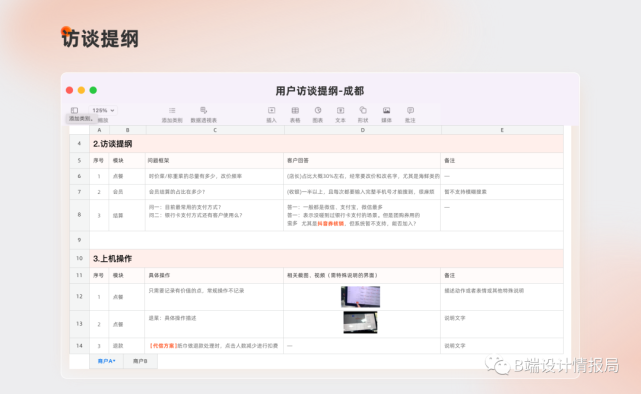The height and width of the screenshot is (394, 641).
Task: Click the 3.上机操作 section heading cell
Action: [326, 258]
